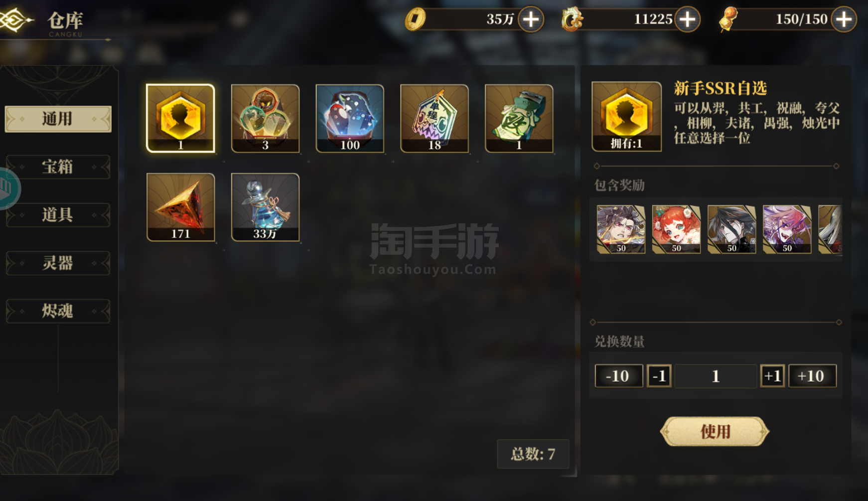Add jade dragon currency with the plus button
868x501 pixels.
pyautogui.click(x=688, y=19)
